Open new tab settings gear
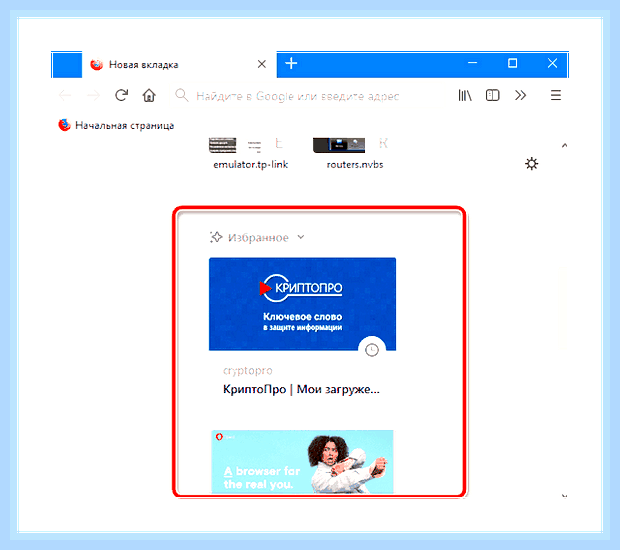 pyautogui.click(x=531, y=163)
